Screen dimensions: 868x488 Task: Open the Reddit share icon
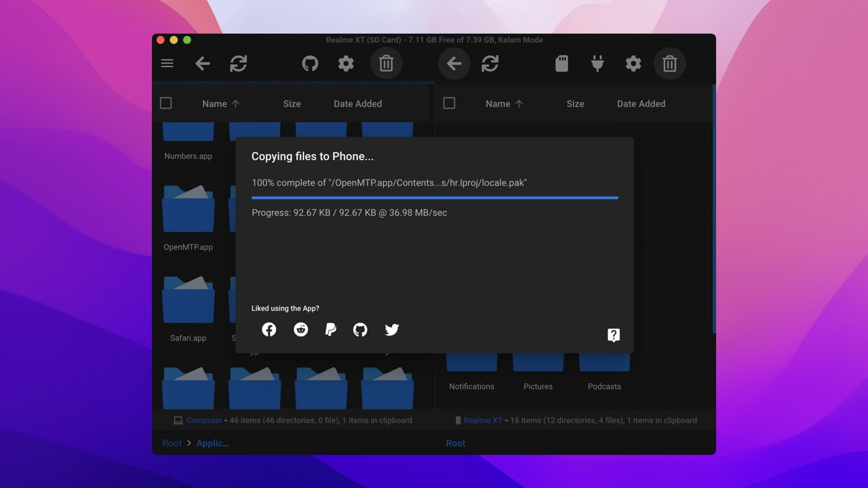pyautogui.click(x=301, y=329)
